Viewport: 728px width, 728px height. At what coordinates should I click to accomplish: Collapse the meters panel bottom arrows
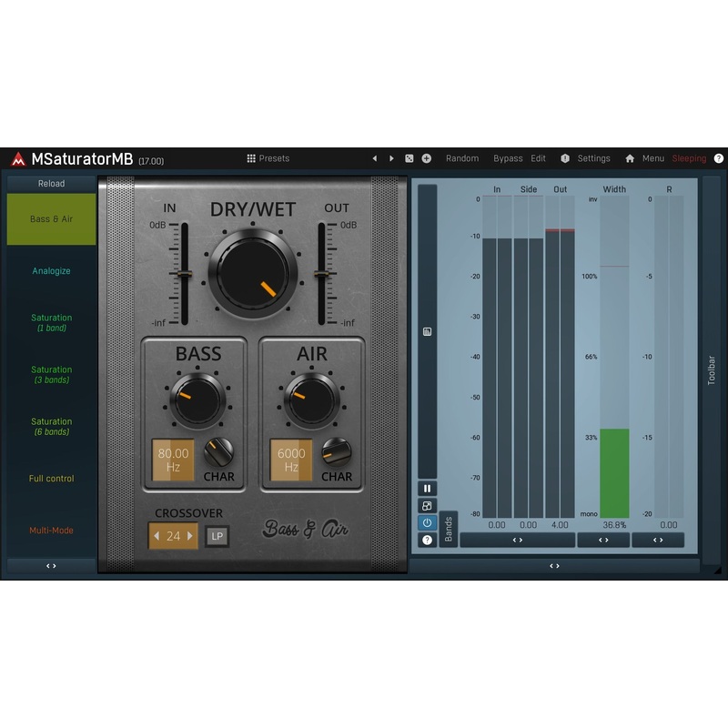tap(554, 566)
